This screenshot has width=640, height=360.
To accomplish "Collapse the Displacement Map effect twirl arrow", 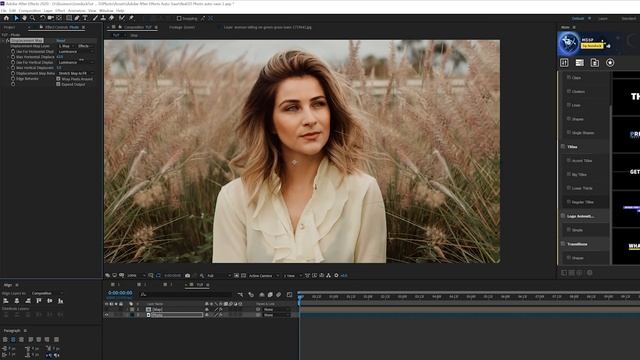I will pyautogui.click(x=4, y=41).
